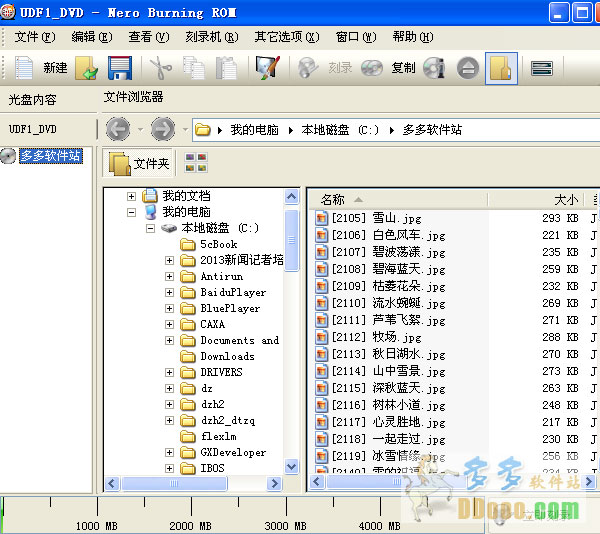Open the 其它选项(X) menu
The width and height of the screenshot is (600, 534).
pyautogui.click(x=287, y=37)
